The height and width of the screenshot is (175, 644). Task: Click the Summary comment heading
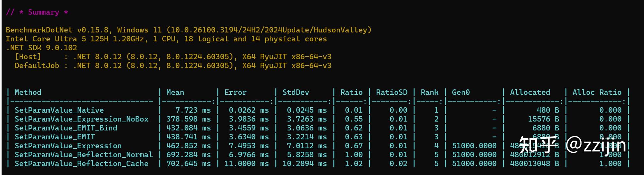[x=37, y=12]
